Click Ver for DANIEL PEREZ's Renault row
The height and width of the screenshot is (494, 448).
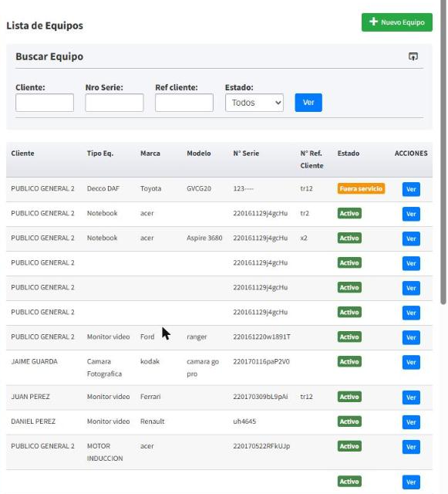click(x=411, y=422)
